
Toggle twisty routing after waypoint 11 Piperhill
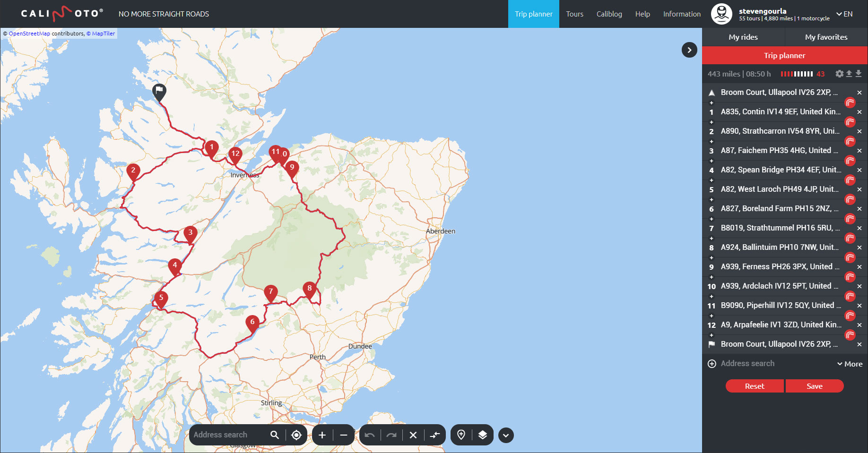[x=850, y=316]
